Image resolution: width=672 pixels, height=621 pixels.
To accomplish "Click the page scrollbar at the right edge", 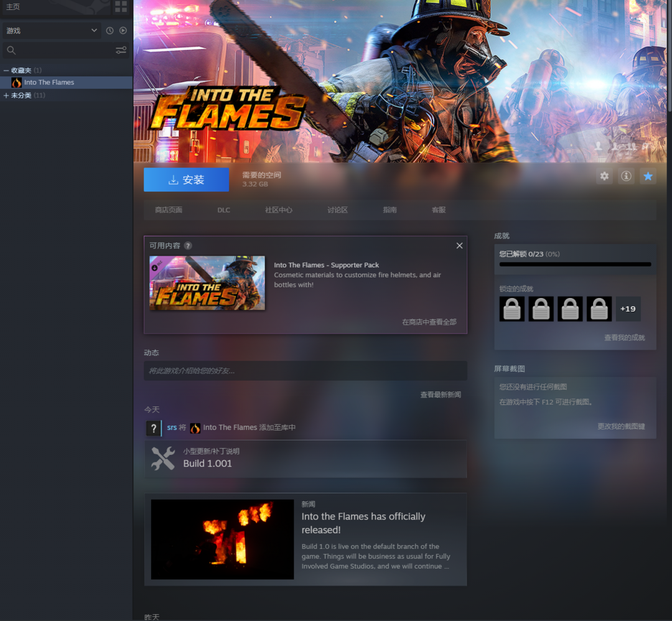I will (x=670, y=56).
